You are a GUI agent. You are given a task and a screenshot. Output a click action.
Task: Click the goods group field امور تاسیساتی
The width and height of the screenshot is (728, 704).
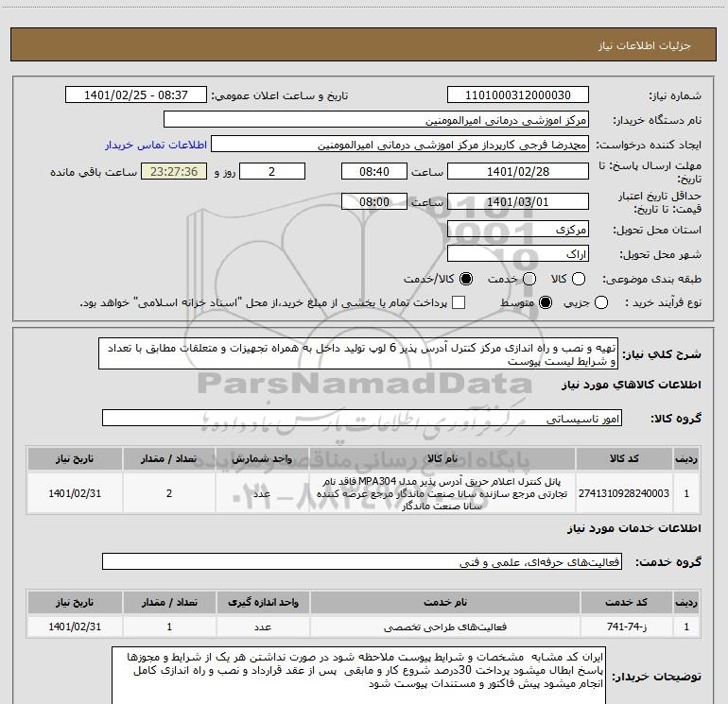[362, 418]
